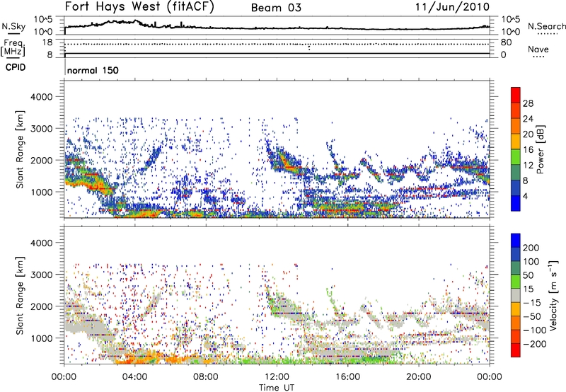The height and width of the screenshot is (392, 566).
Task: Select the "normal 150" CPID text
Action: point(93,70)
